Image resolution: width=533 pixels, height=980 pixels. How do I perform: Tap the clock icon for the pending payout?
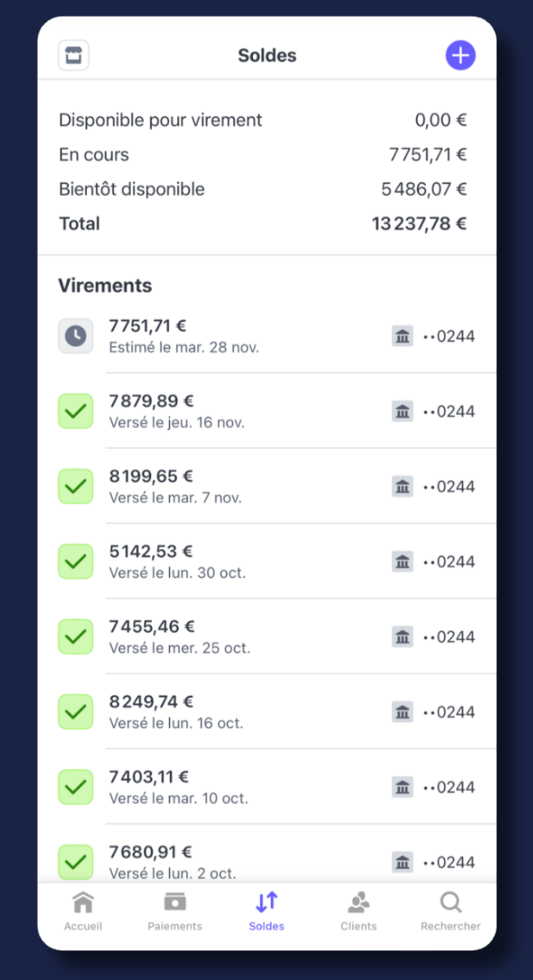(76, 337)
